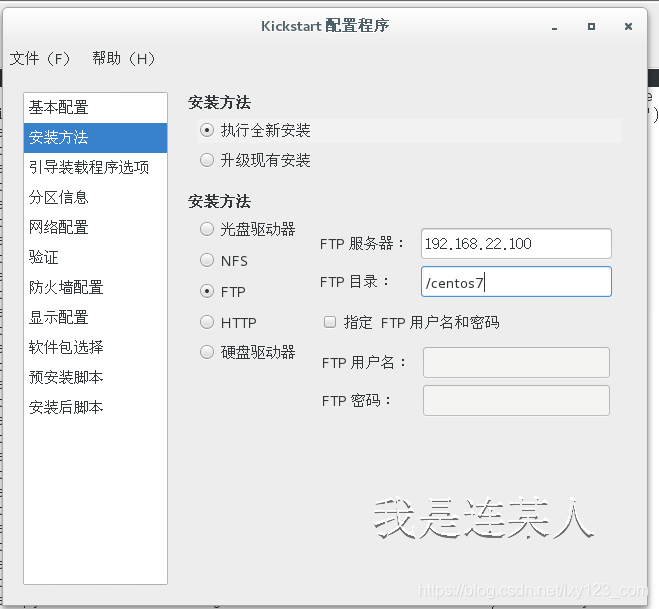Click the FTP 密码 field
The width and height of the screenshot is (659, 609).
pyautogui.click(x=516, y=401)
